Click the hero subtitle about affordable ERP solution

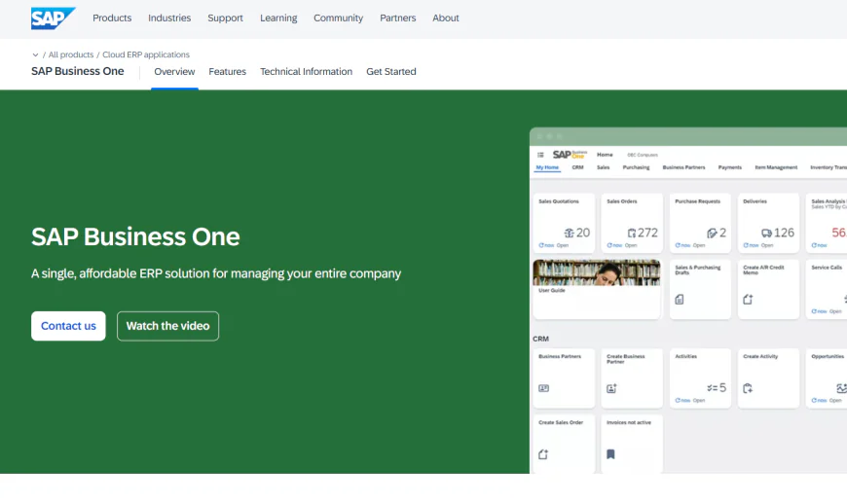[216, 273]
